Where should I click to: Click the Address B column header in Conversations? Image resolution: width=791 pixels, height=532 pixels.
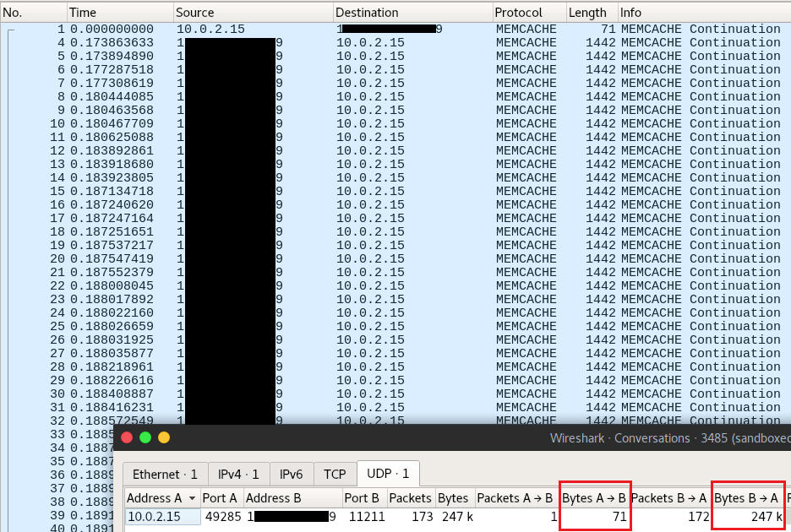click(293, 498)
